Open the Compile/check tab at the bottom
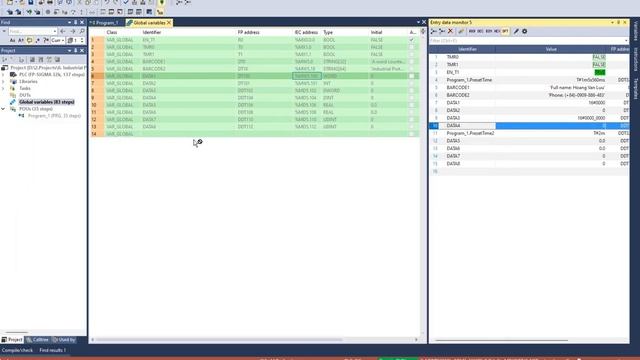Image resolution: width=640 pixels, height=360 pixels. click(x=17, y=350)
